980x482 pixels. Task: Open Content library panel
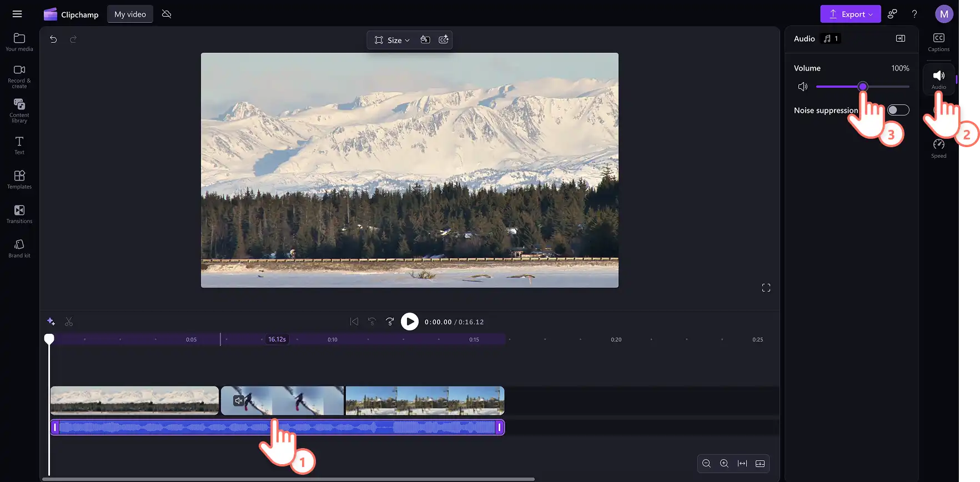pyautogui.click(x=19, y=111)
